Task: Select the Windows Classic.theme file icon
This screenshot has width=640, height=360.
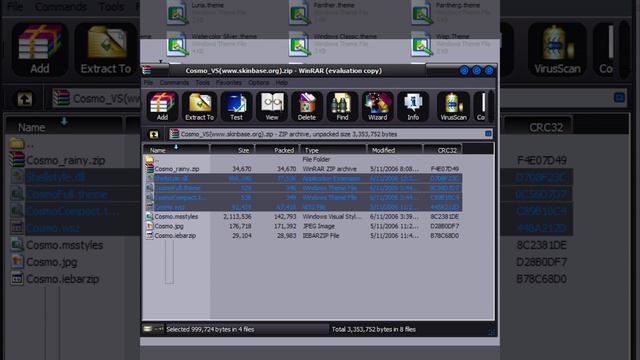Action: (x=299, y=44)
